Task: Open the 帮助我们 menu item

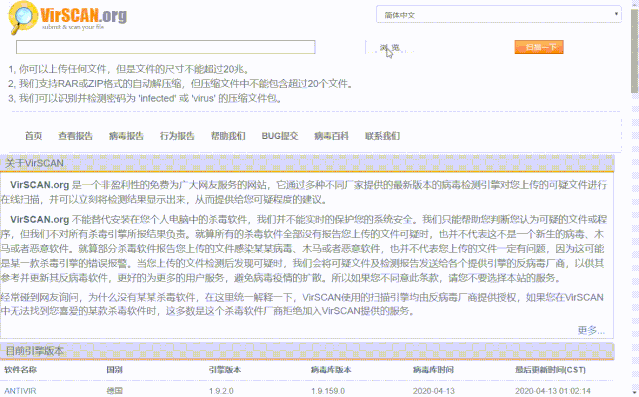Action: click(x=228, y=136)
